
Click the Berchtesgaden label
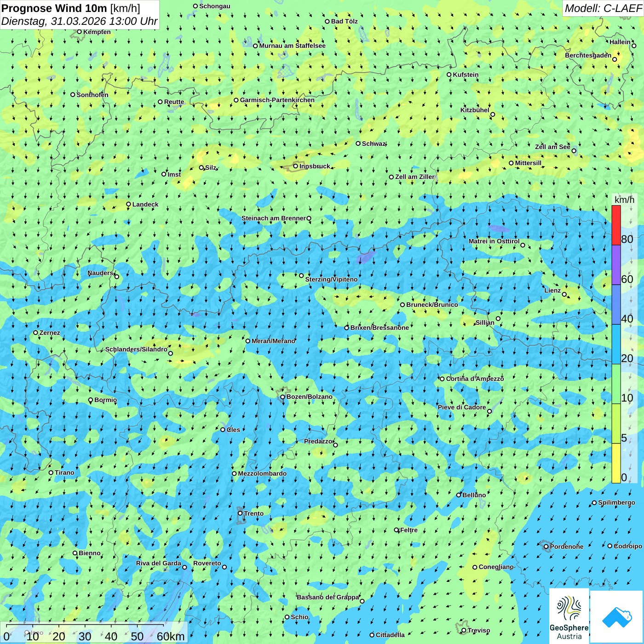click(x=588, y=55)
